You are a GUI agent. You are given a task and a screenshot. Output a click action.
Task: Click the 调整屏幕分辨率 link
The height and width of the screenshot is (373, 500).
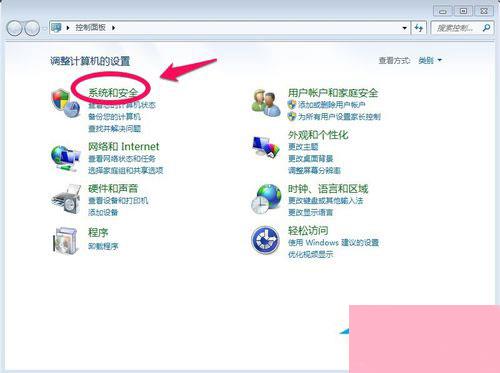pyautogui.click(x=314, y=171)
